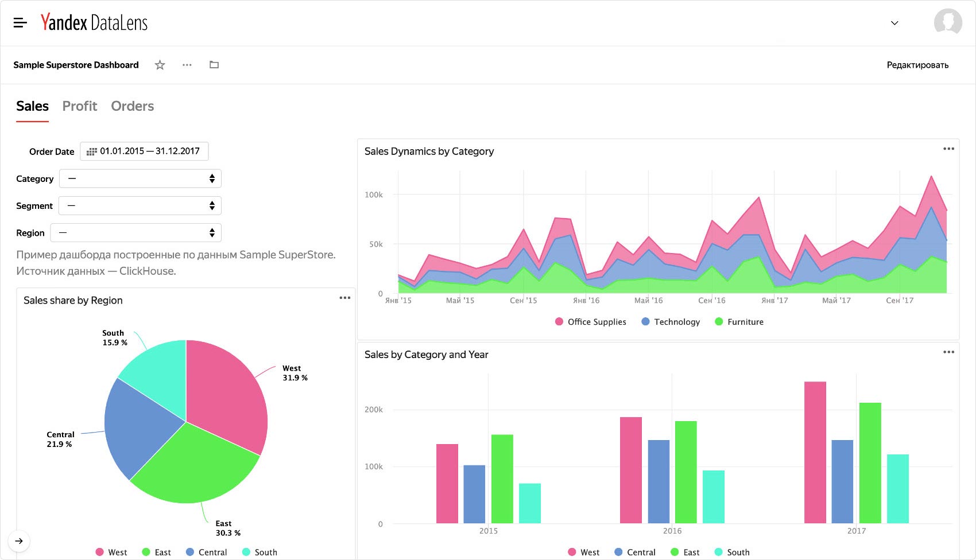This screenshot has height=560, width=976.
Task: Click the 2017 turquoise South bar
Action: (x=898, y=489)
